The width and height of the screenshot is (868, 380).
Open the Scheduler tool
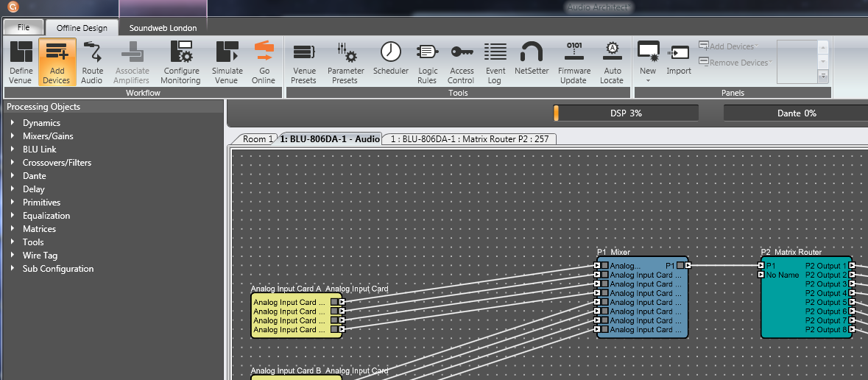(x=391, y=59)
